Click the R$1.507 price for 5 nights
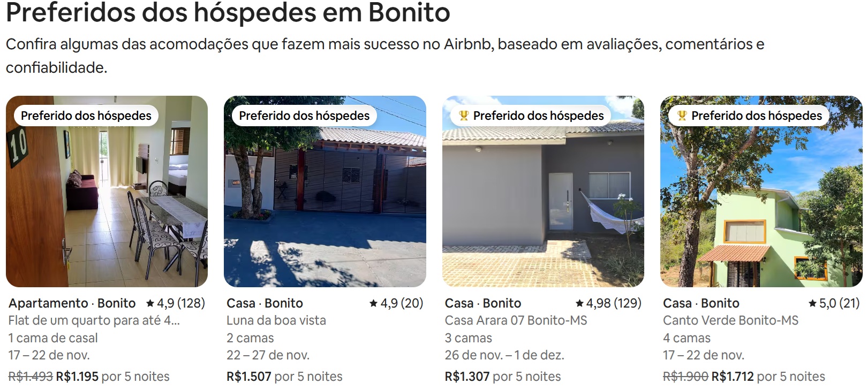This screenshot has width=868, height=391. (249, 377)
